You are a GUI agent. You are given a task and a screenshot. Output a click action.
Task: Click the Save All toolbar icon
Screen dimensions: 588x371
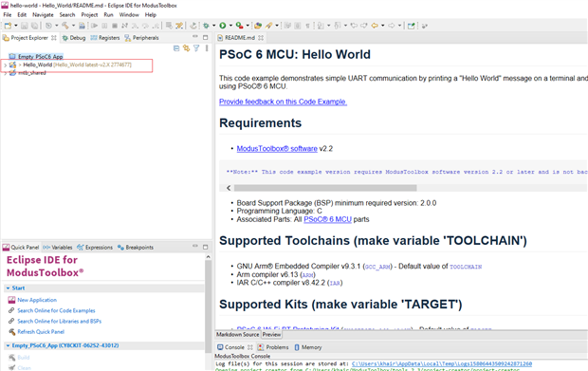[x=34, y=26]
